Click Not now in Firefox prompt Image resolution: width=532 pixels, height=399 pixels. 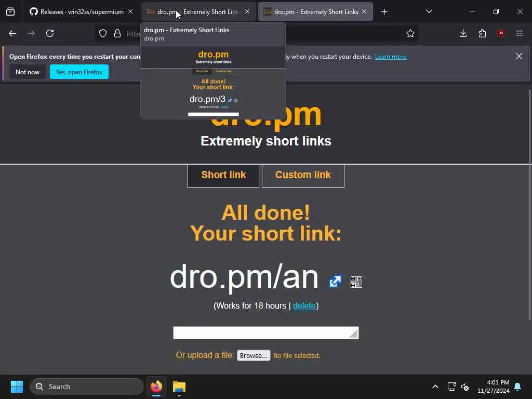[x=28, y=72]
